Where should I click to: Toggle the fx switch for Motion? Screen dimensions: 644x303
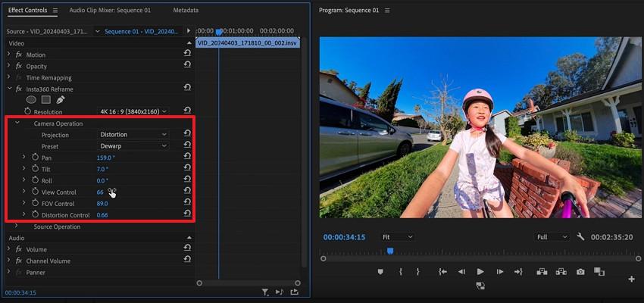(x=19, y=55)
